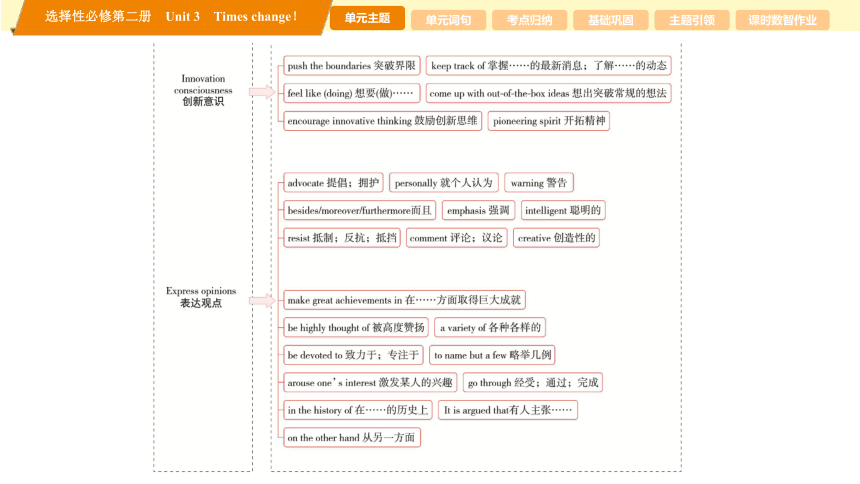
Task: Select 'be highly thought of' box
Action: [x=356, y=328]
